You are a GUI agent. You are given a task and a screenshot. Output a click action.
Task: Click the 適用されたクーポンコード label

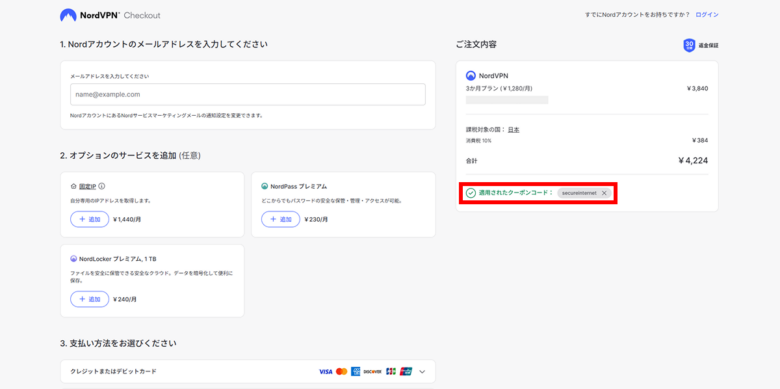click(516, 193)
